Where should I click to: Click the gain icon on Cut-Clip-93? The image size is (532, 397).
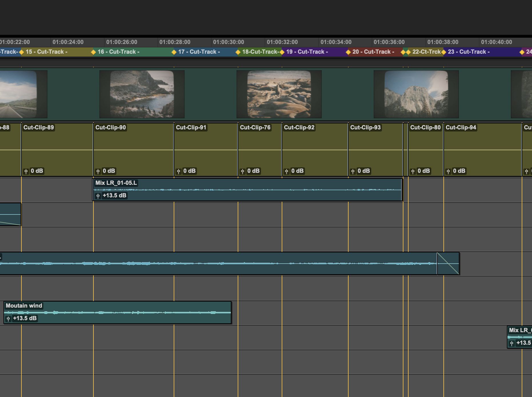[353, 171]
